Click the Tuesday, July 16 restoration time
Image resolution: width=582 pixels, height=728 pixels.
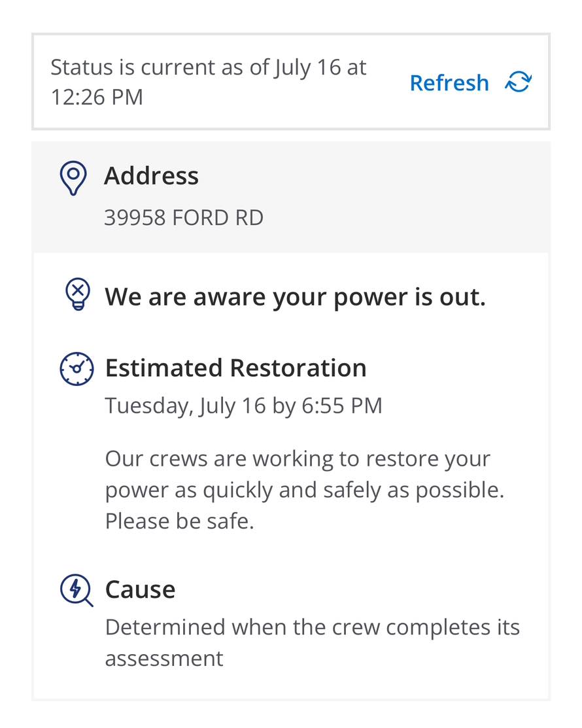point(244,406)
